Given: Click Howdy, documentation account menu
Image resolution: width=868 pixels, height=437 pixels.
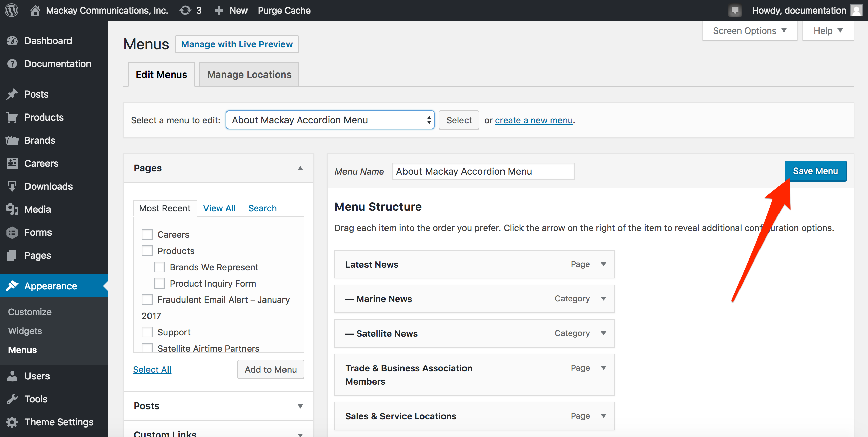Looking at the screenshot, I should 799,11.
